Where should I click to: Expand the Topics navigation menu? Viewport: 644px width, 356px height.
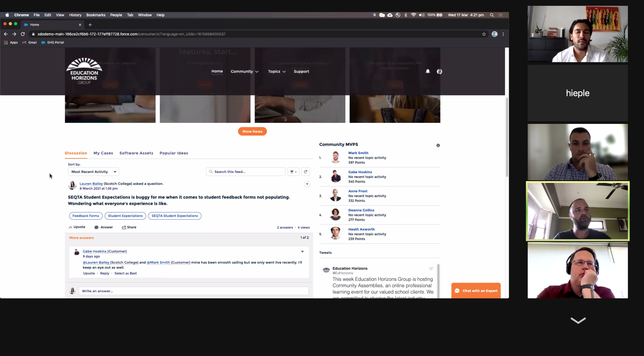point(277,71)
